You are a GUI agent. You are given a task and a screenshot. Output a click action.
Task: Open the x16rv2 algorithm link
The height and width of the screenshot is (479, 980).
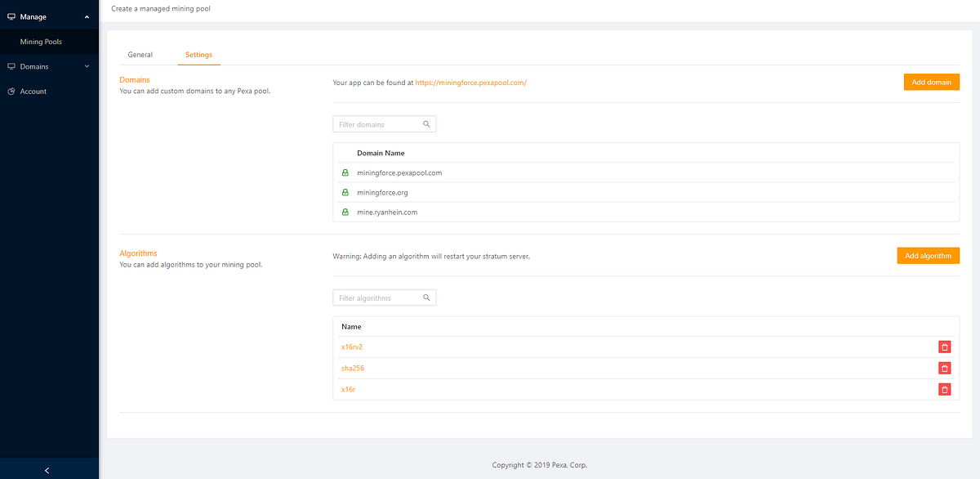coord(352,347)
